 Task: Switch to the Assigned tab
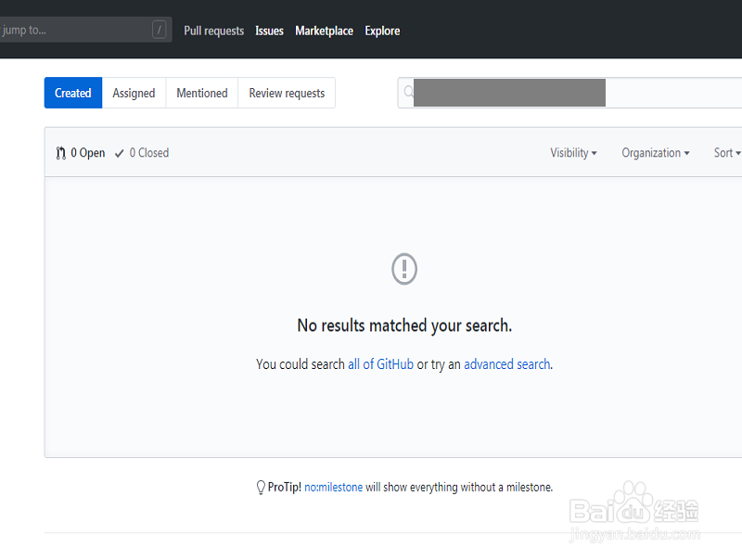click(x=134, y=93)
